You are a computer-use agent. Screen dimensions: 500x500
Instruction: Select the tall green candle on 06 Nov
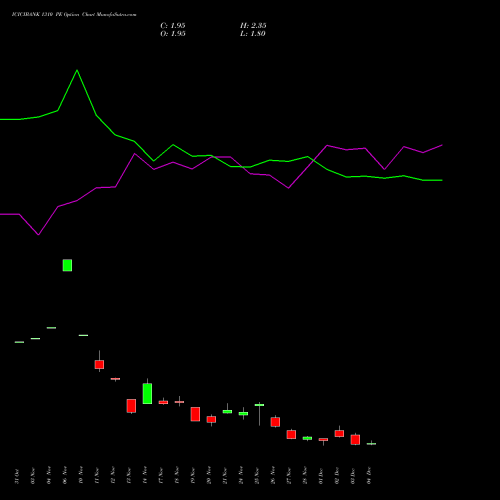coord(67,265)
